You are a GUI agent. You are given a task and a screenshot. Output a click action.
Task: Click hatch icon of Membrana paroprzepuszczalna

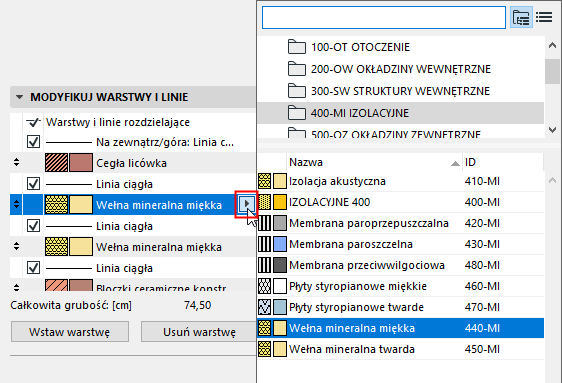click(x=265, y=223)
